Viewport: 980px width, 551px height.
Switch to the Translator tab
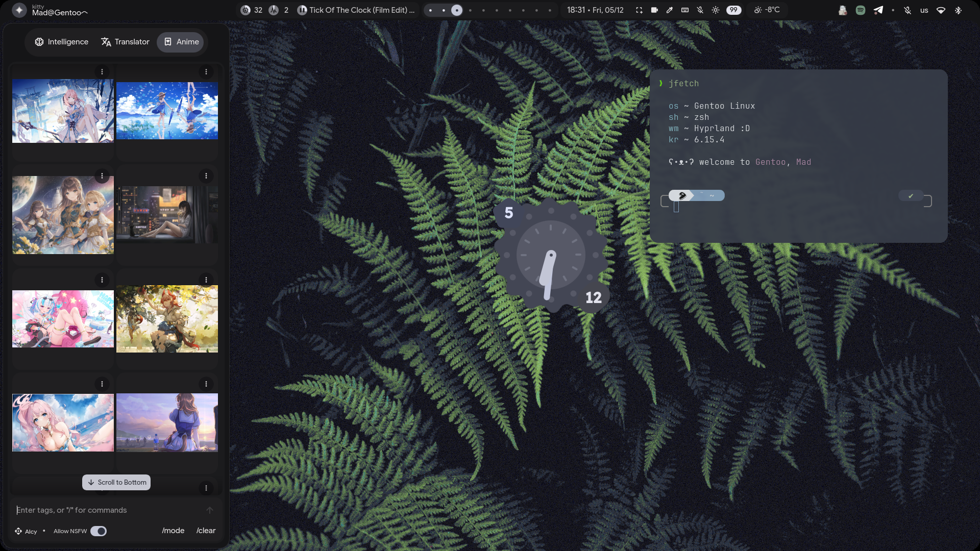125,42
